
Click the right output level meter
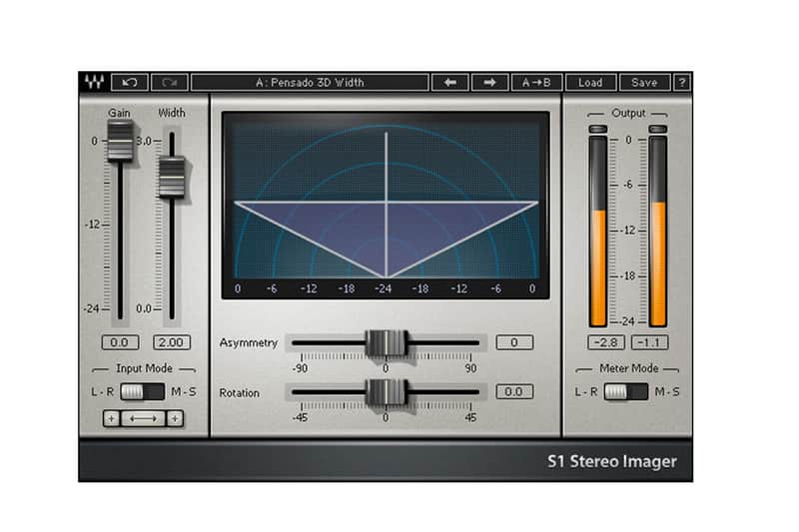(658, 232)
